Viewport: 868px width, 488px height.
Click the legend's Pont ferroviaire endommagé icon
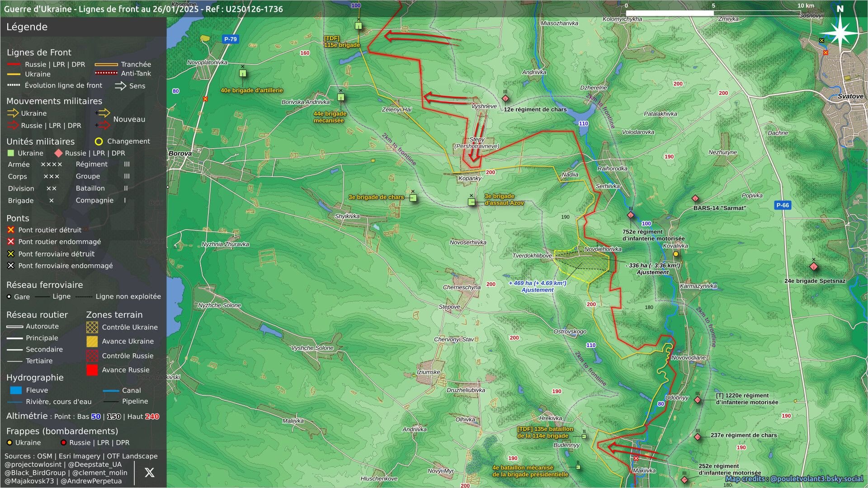11,266
